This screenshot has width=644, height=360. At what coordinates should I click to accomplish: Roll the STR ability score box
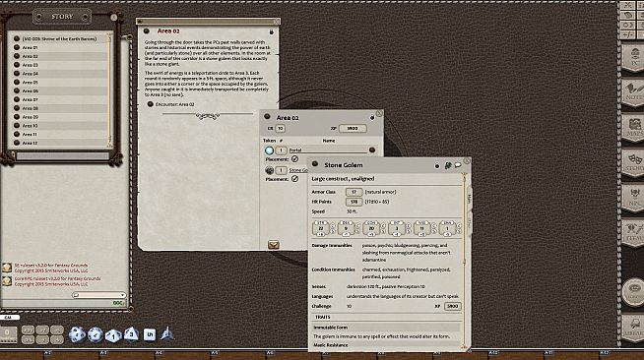[321, 228]
